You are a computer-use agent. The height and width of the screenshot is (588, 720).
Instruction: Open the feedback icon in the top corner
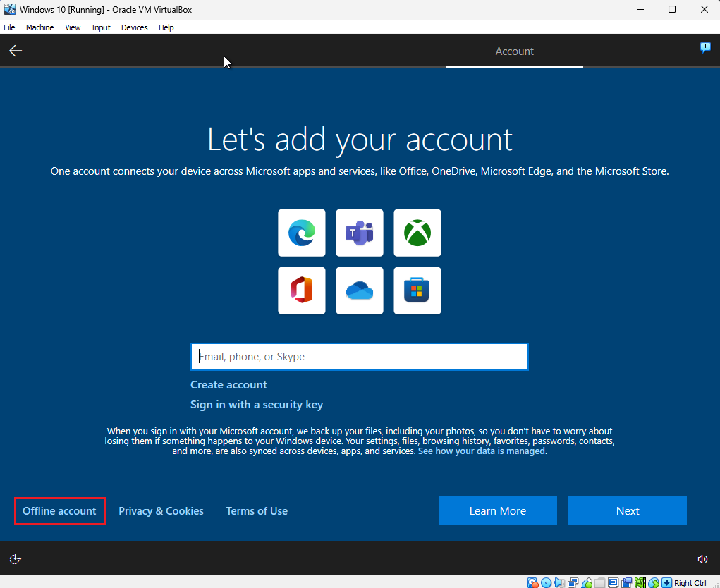[x=705, y=47]
